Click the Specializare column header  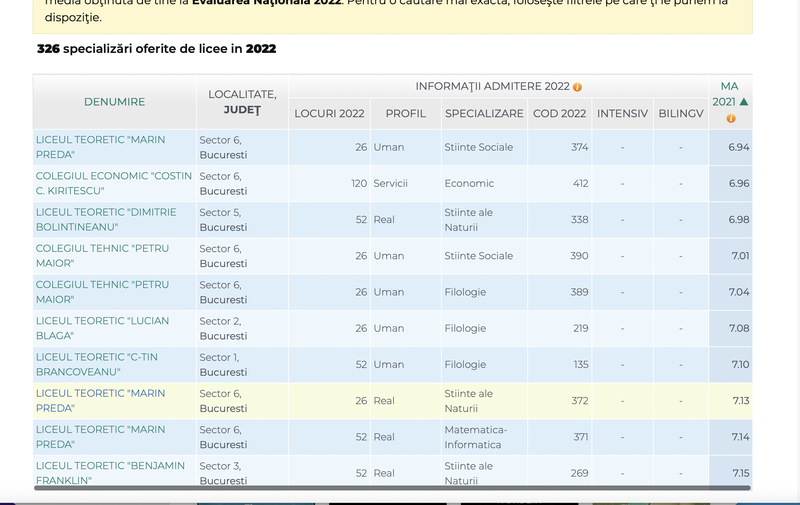tap(484, 113)
